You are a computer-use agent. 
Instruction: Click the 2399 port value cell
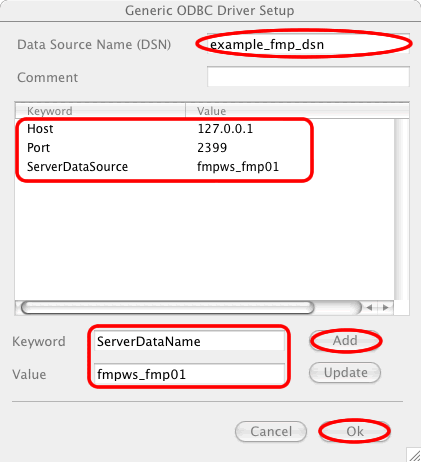coord(212,148)
